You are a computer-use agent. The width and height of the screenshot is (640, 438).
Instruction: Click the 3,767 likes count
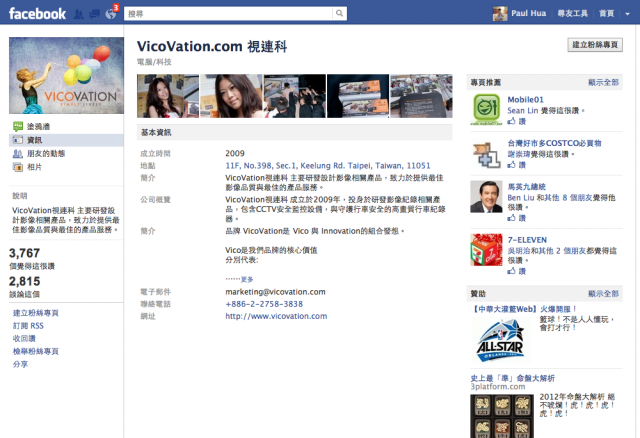click(24, 253)
